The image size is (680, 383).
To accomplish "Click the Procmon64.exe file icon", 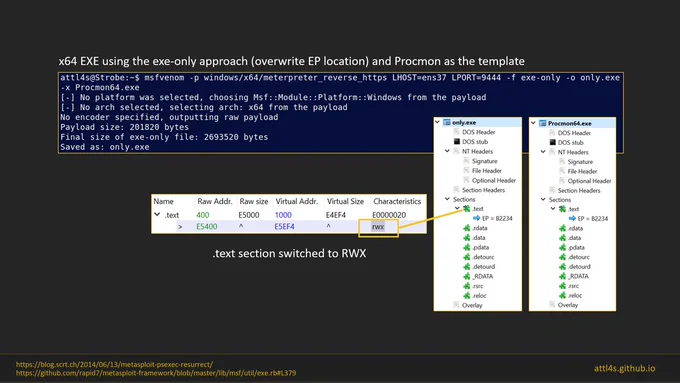I will tap(543, 123).
